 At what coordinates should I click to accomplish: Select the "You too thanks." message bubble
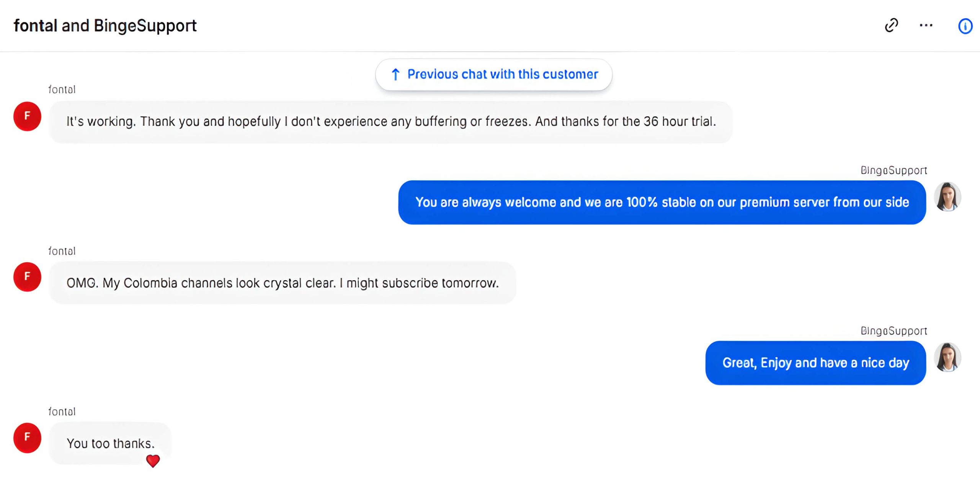pyautogui.click(x=110, y=443)
